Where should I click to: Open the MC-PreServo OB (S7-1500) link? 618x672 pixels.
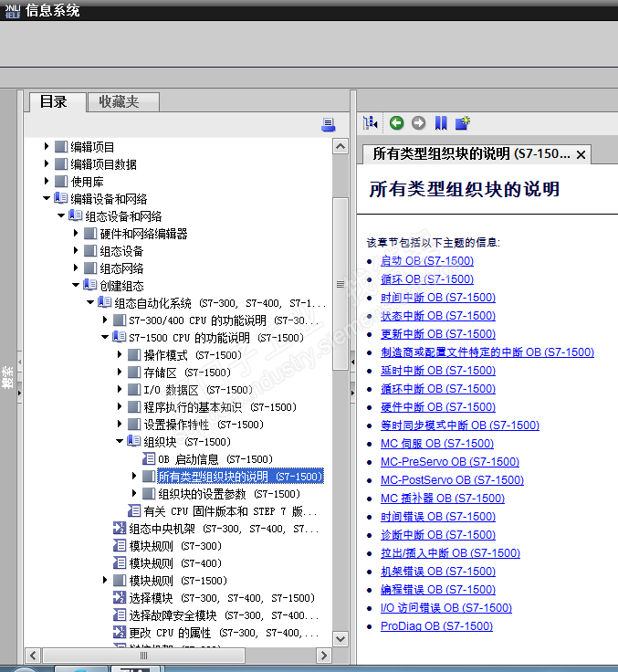(450, 462)
